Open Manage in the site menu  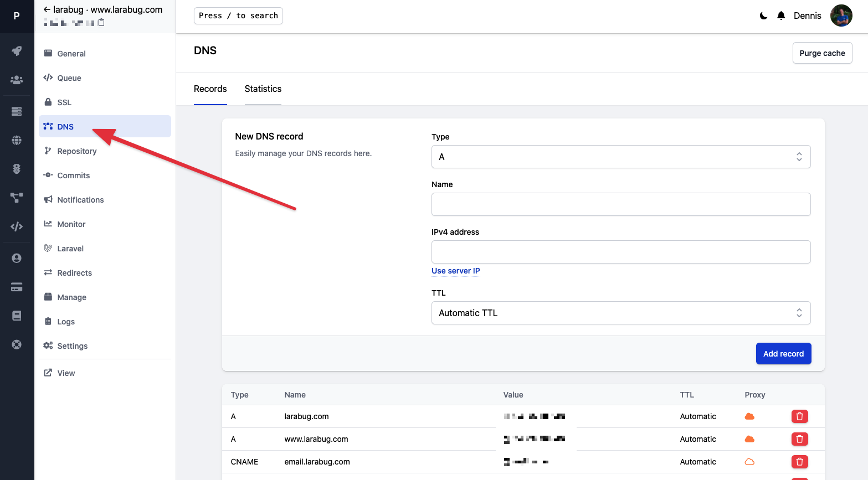click(105, 297)
